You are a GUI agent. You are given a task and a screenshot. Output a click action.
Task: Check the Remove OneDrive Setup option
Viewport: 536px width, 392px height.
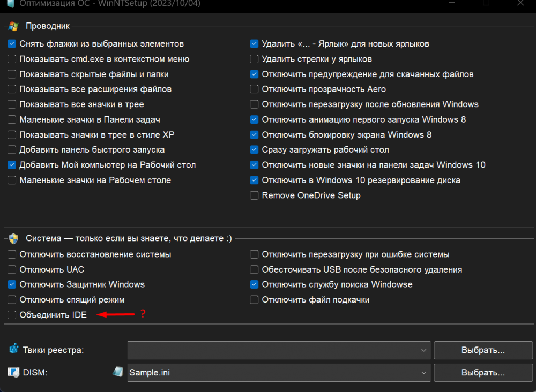click(254, 195)
